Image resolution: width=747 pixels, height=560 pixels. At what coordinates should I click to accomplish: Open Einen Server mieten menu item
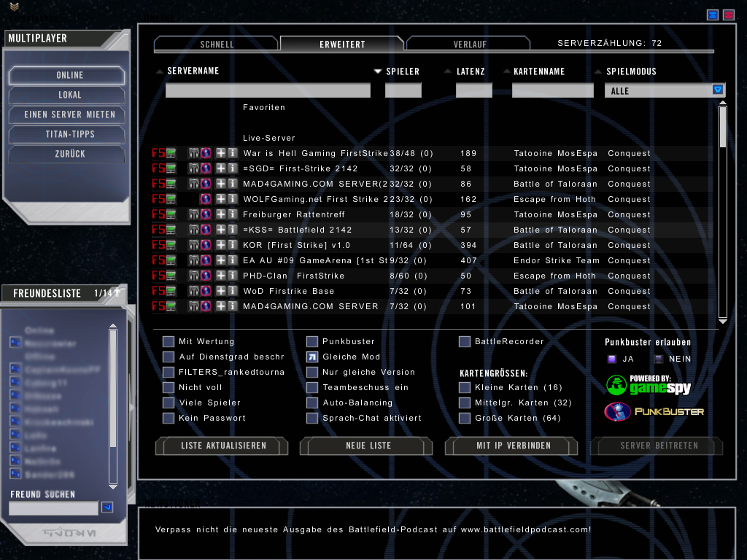67,114
